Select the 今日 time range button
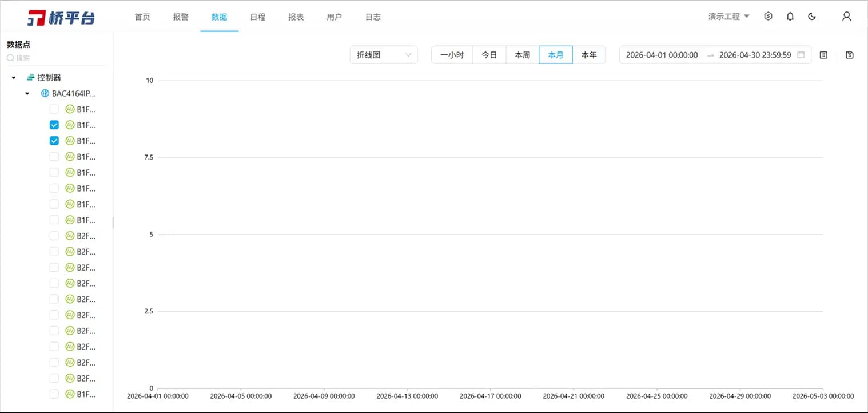 [x=489, y=55]
